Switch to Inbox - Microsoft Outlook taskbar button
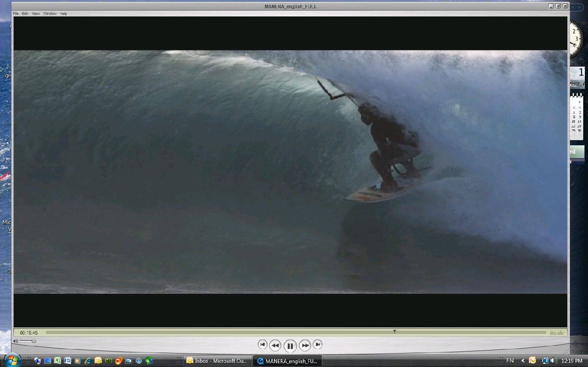This screenshot has height=367, width=588. pos(217,361)
